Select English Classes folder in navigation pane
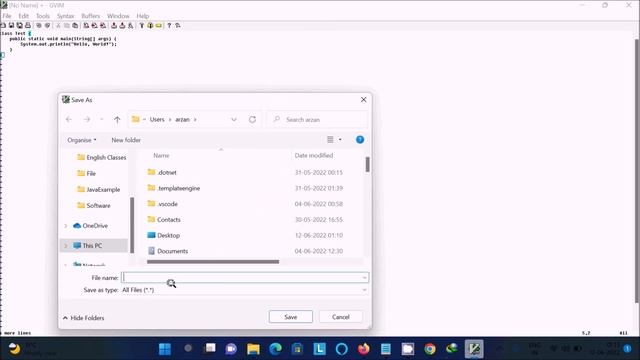640x360 pixels. 102,157
